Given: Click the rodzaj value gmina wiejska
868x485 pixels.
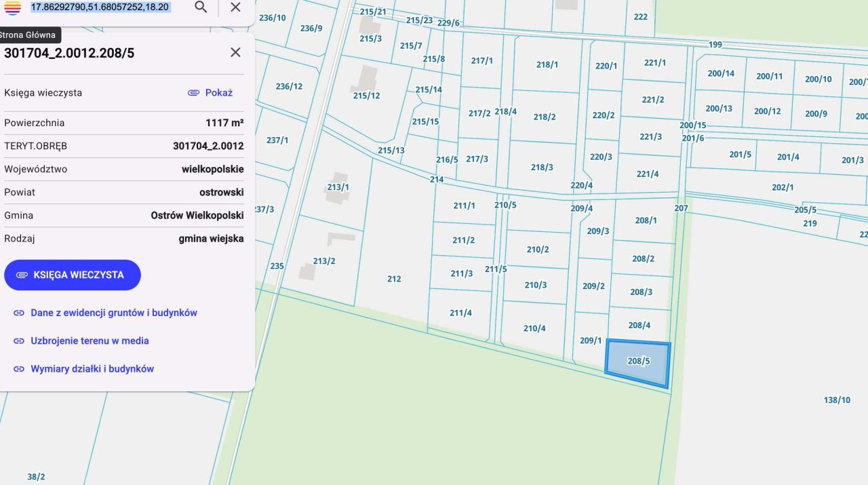Looking at the screenshot, I should pyautogui.click(x=212, y=238).
